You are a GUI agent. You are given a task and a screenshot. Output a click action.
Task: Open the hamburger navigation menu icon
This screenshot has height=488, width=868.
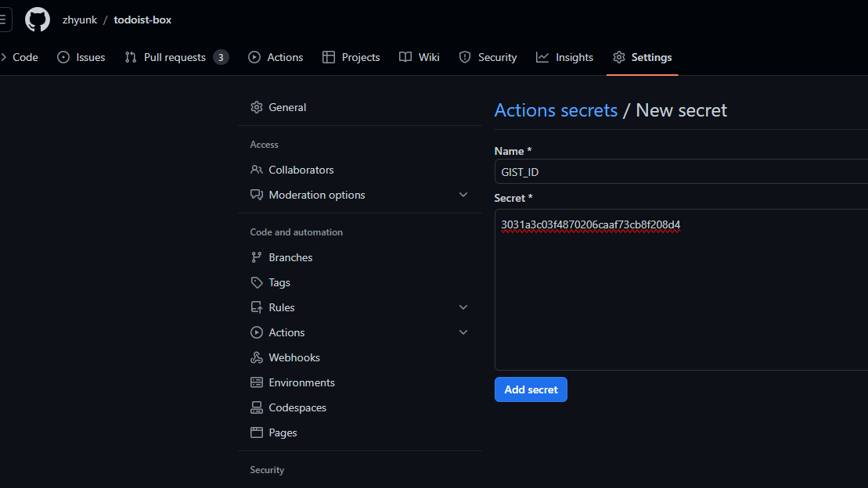click(3, 20)
